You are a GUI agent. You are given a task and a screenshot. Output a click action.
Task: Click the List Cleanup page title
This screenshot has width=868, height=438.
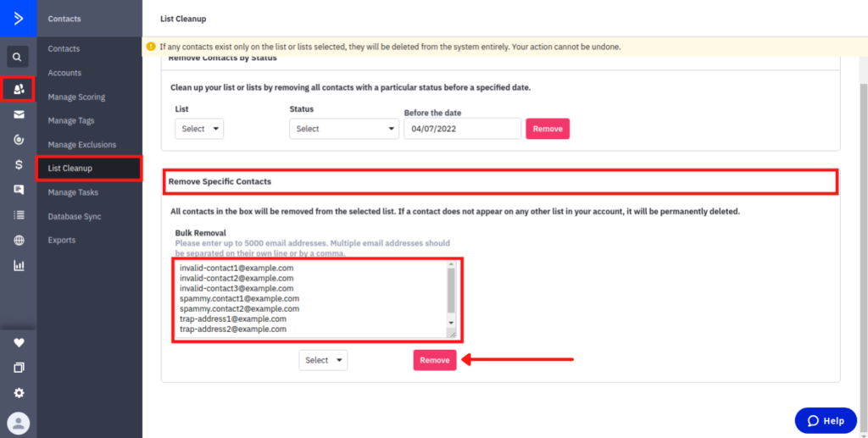pyautogui.click(x=183, y=19)
